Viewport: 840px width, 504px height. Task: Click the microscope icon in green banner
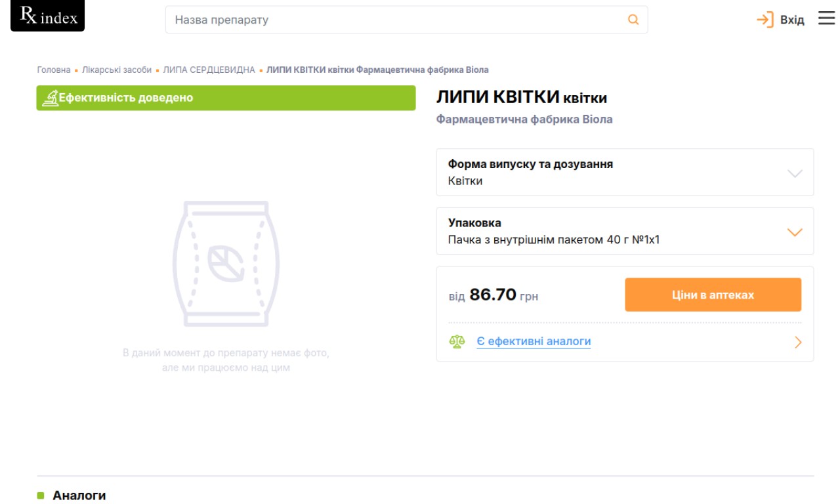(50, 98)
